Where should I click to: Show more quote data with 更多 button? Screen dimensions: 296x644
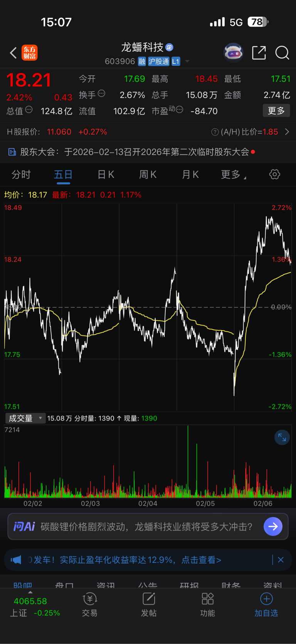[276, 111]
